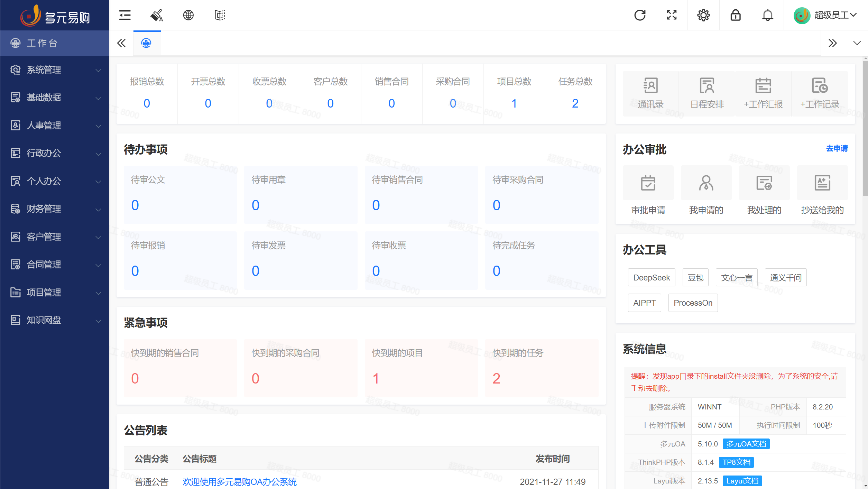The height and width of the screenshot is (489, 868).
Task: Click the 待审报销 card
Action: point(181,260)
